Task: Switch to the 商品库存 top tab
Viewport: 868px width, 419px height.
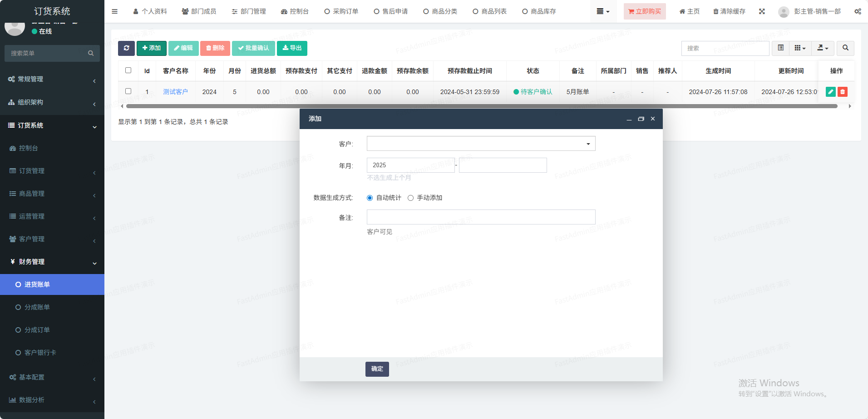Action: [x=539, y=11]
